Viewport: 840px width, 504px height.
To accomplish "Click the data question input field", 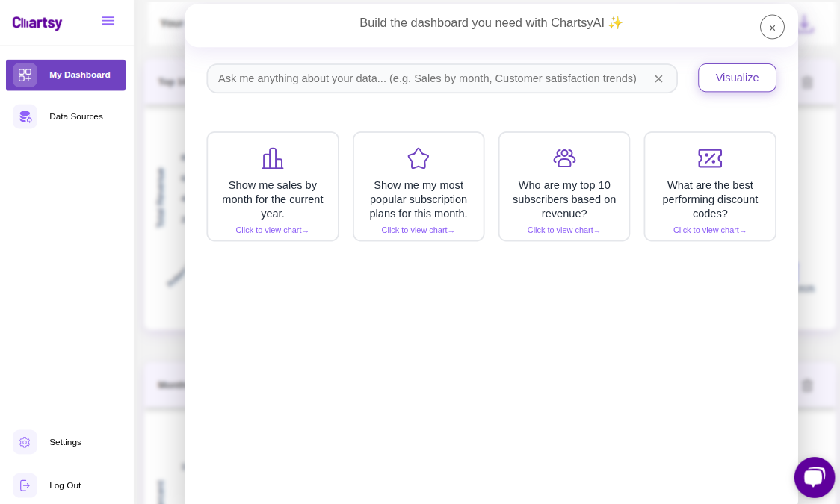I will [x=426, y=78].
